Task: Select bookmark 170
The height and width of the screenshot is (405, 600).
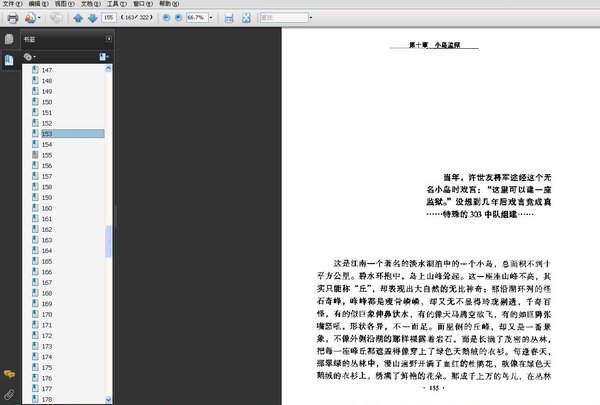Action: 47,314
